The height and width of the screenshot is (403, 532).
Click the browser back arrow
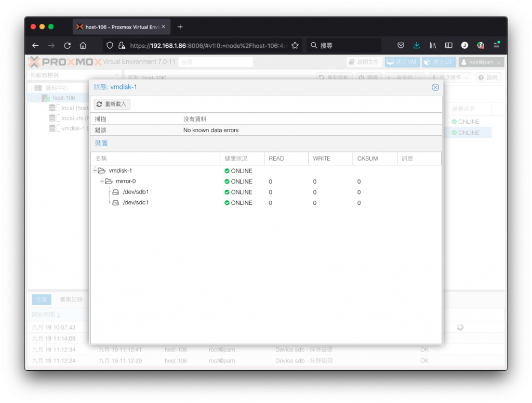(x=35, y=45)
